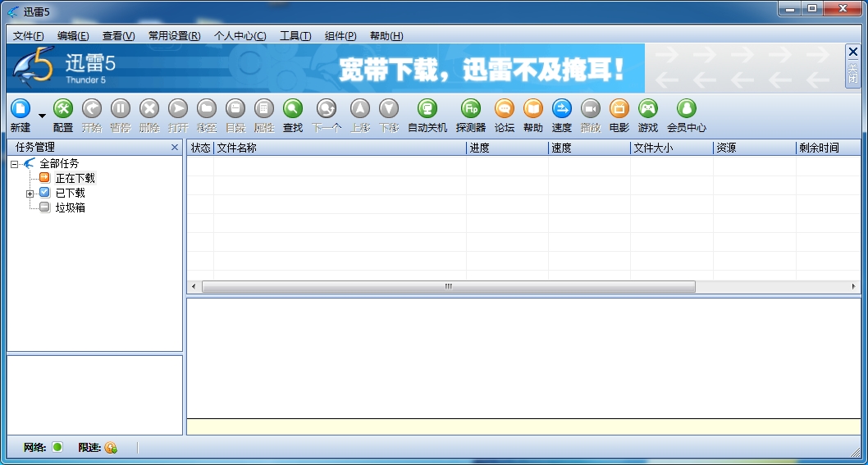The image size is (868, 465).
Task: Click the 下一个 find next icon
Action: tap(327, 108)
